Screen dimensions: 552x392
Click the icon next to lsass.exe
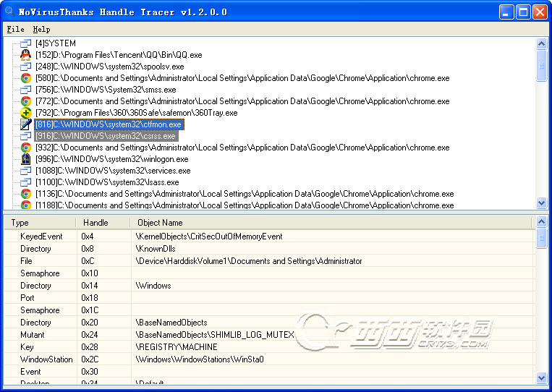(25, 182)
